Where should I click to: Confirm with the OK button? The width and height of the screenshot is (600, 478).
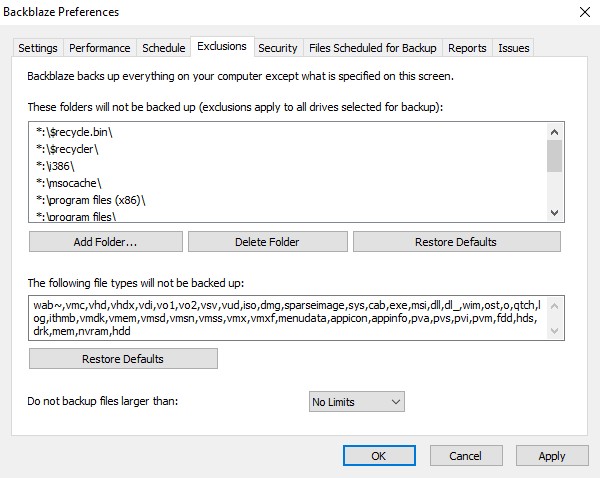[379, 456]
